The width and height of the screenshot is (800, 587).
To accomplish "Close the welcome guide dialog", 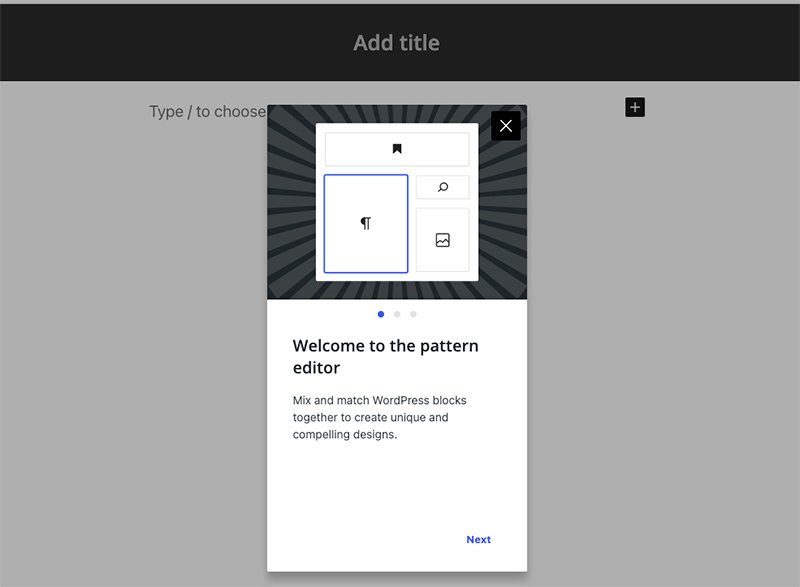I will click(506, 126).
